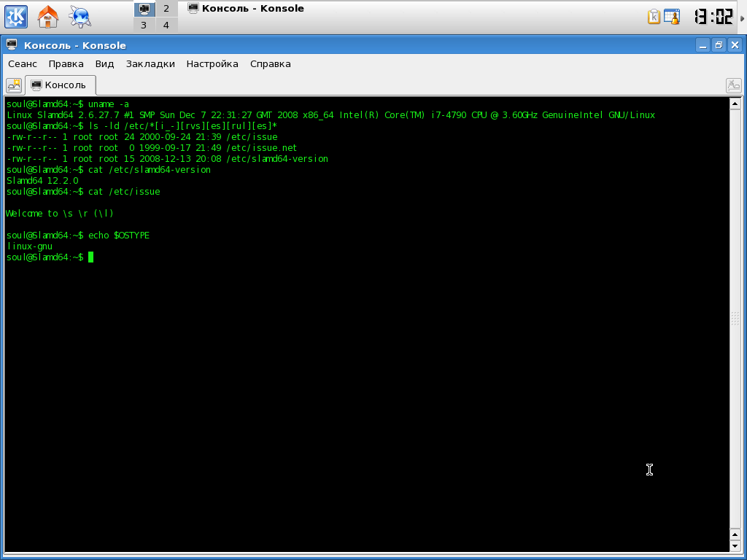Image resolution: width=747 pixels, height=560 pixels.
Task: Click the 'uname -a' command line
Action: 68,104
